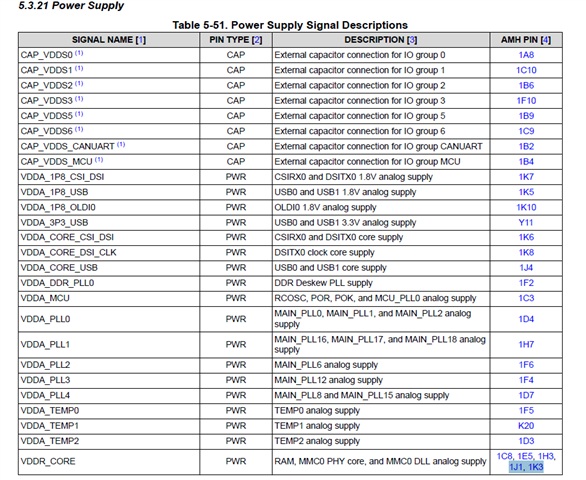
Task: Open pin link 1K7 for VDDA_1P8_CSI_DSI
Action: 526,177
